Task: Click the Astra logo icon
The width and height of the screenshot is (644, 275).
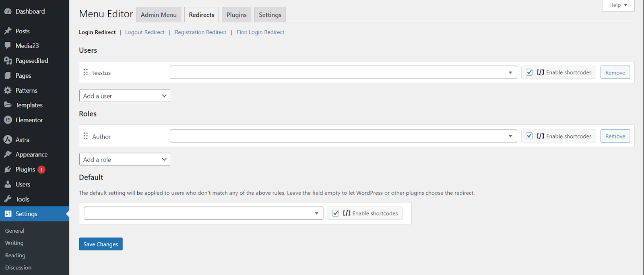Action: click(8, 140)
